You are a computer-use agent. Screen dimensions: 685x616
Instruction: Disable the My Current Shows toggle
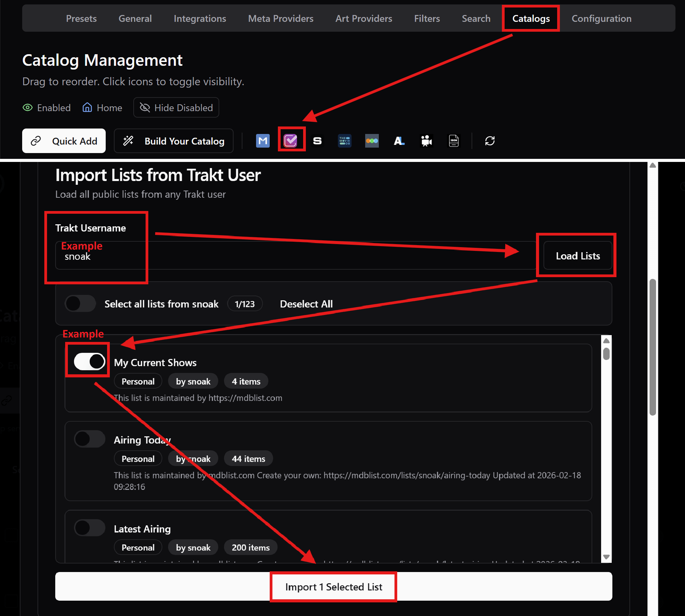tap(89, 361)
